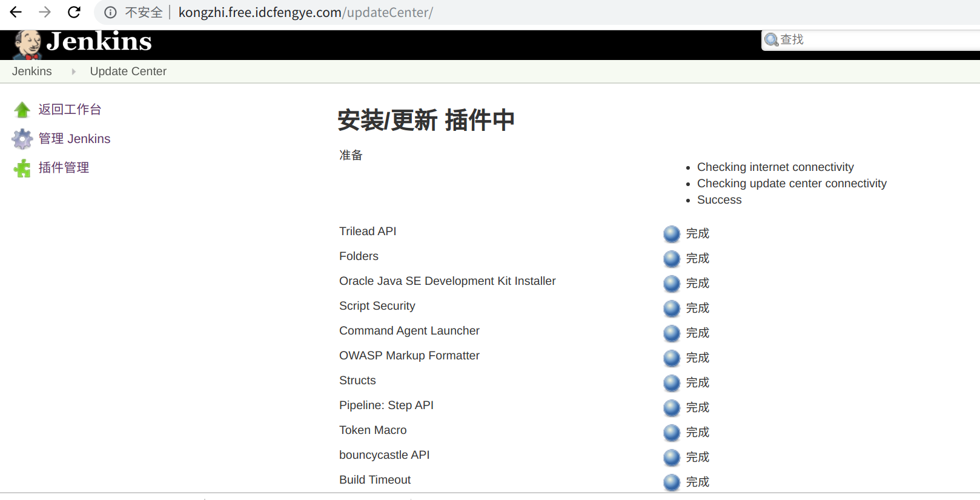Click the green up arrow icon

[22, 110]
